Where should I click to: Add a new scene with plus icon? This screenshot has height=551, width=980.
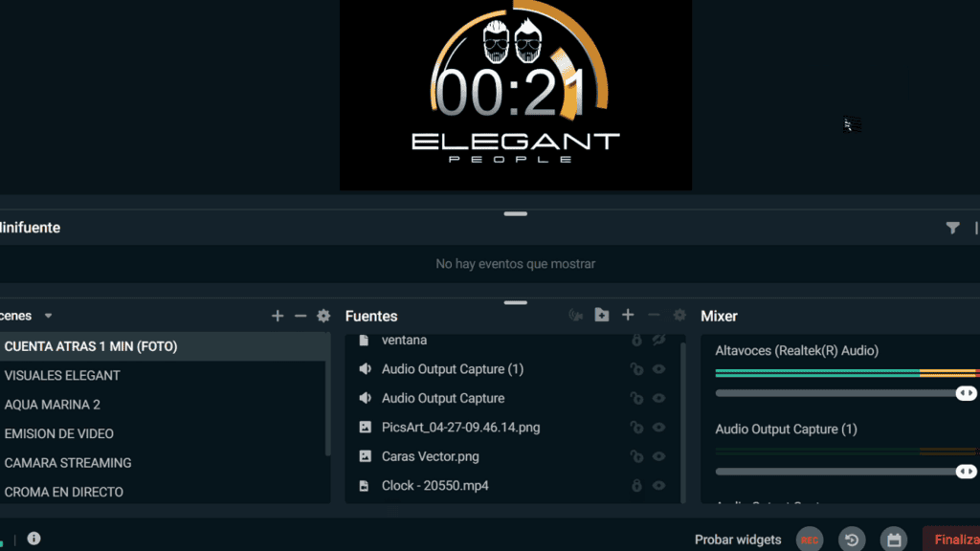(278, 316)
